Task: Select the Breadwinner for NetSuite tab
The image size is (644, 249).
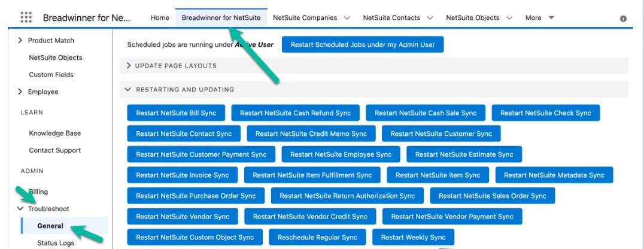Action: [221, 18]
